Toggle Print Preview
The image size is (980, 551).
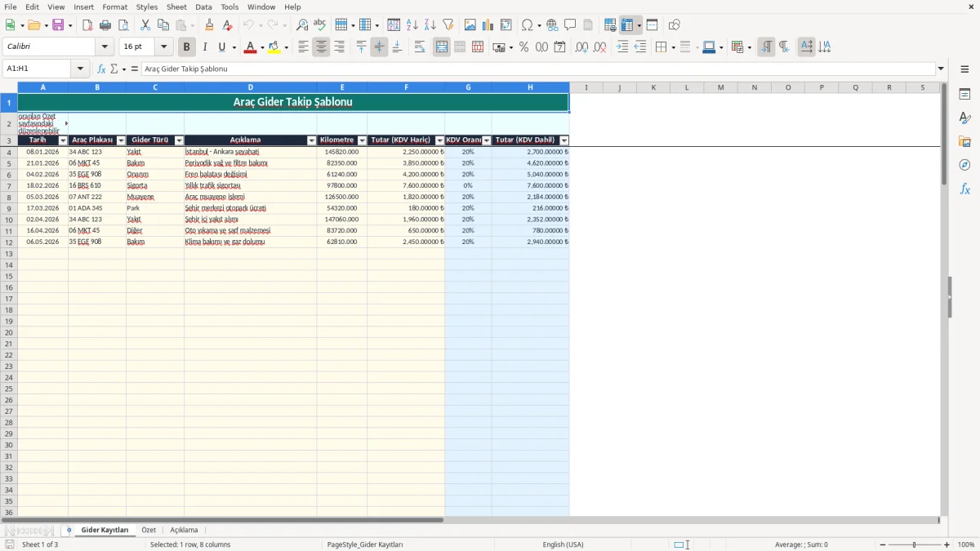tap(123, 25)
